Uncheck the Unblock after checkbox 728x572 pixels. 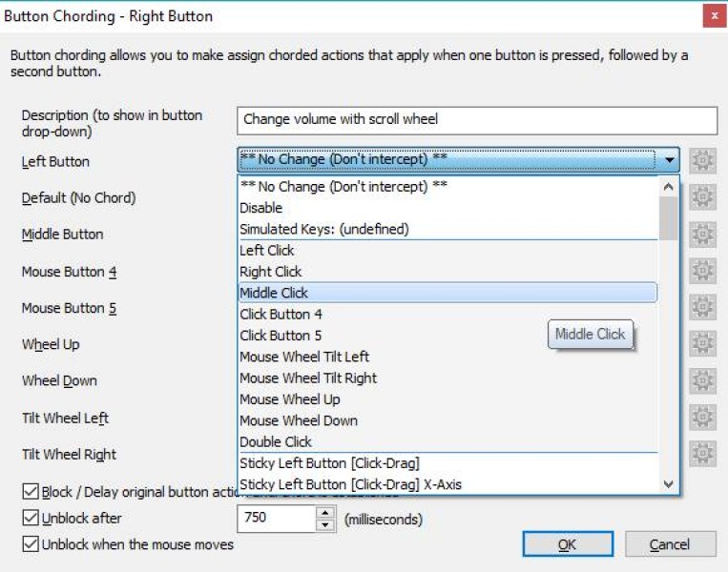[x=31, y=519]
